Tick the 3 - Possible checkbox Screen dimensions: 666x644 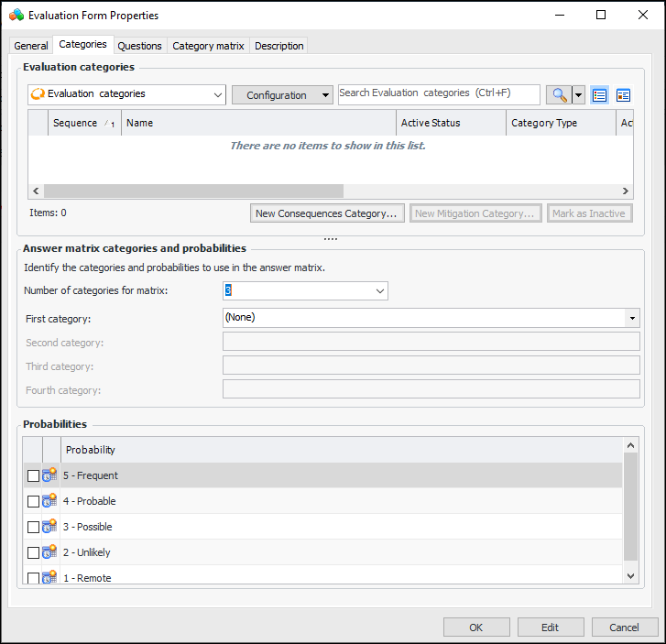[x=34, y=528]
